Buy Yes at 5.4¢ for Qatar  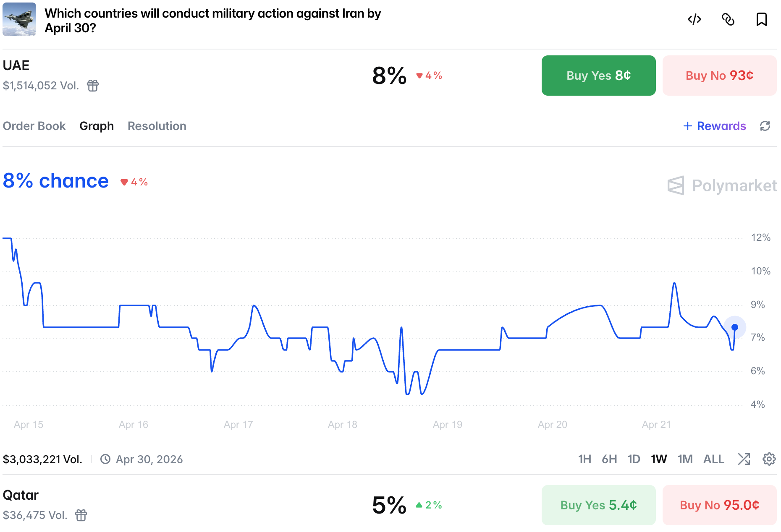point(598,505)
